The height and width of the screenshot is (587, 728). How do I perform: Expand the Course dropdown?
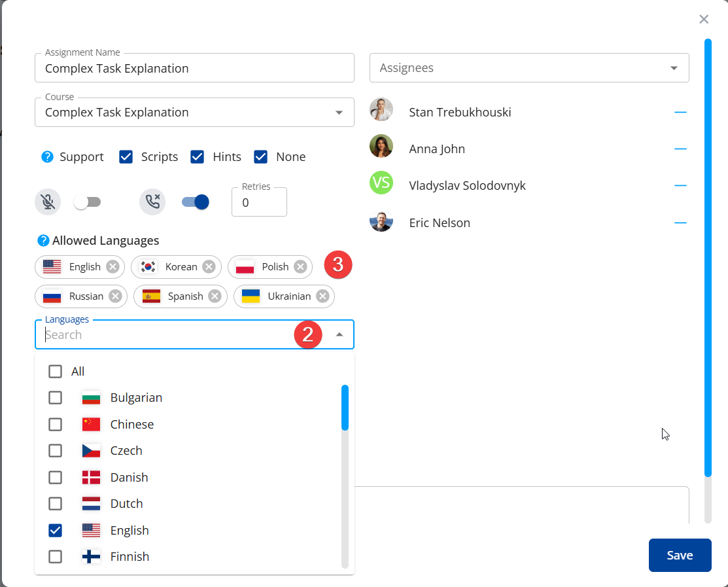point(339,113)
